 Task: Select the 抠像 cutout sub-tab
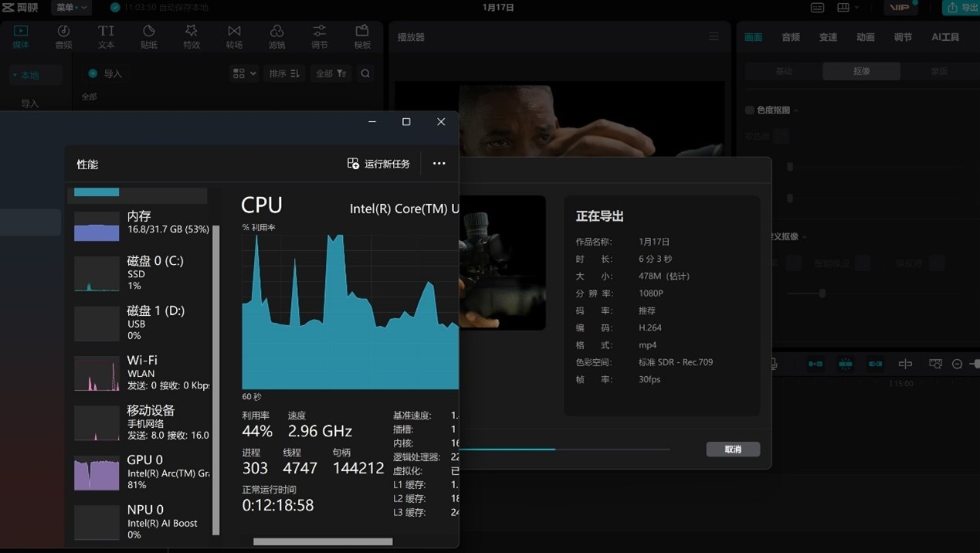pos(862,71)
